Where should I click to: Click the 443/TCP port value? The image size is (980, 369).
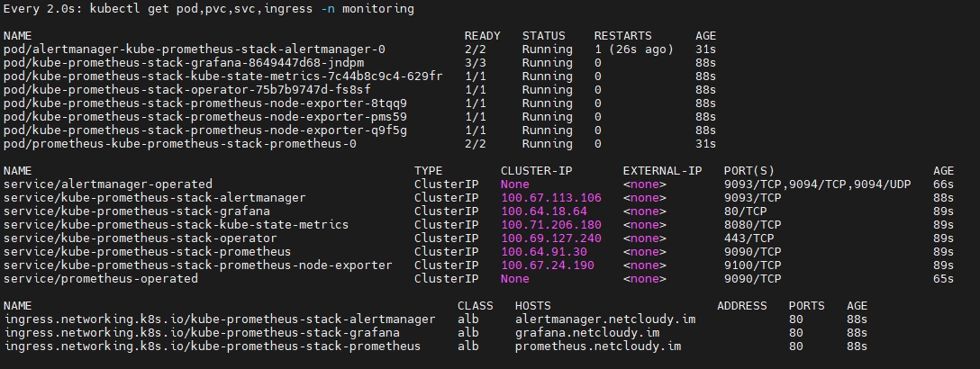[749, 238]
